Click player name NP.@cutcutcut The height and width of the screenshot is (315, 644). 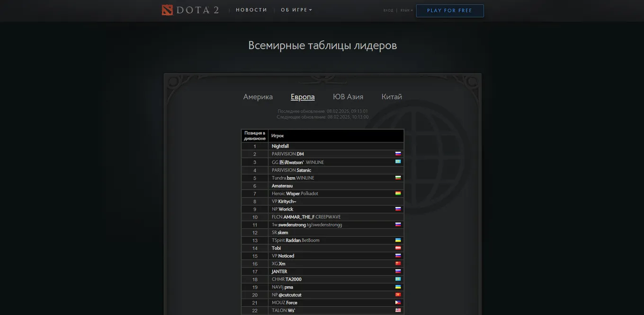tap(286, 295)
